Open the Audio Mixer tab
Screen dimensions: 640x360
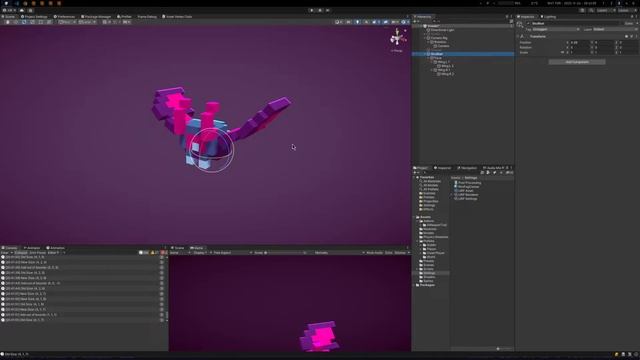tap(493, 168)
